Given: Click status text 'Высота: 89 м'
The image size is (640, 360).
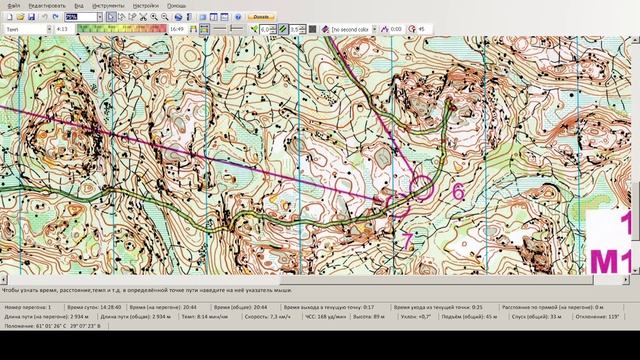Looking at the screenshot, I should (x=369, y=316).
